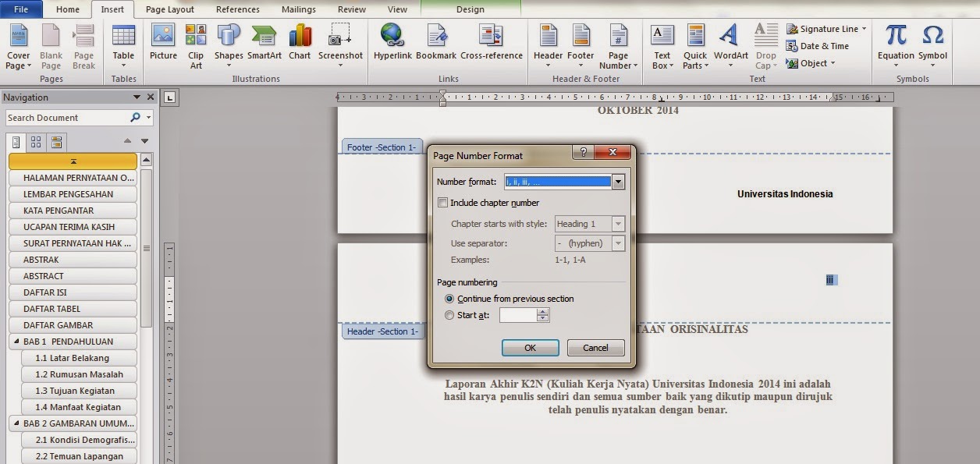Open Chapter starts with style dropdown
Screen dimensions: 980x464
click(x=619, y=224)
